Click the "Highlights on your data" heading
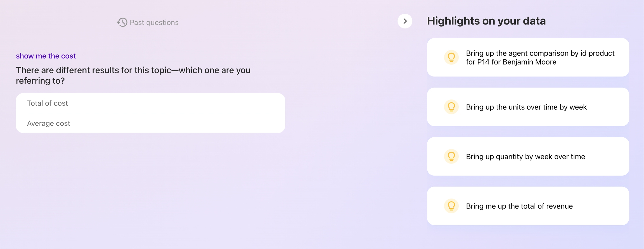 486,21
